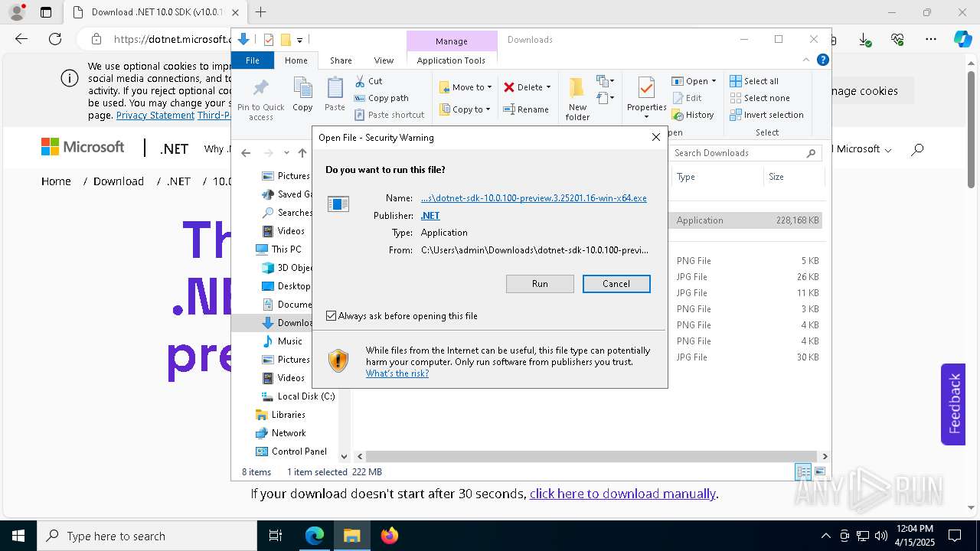The image size is (980, 551).
Task: Click the search magnifier on Microsoft site
Action: [917, 149]
